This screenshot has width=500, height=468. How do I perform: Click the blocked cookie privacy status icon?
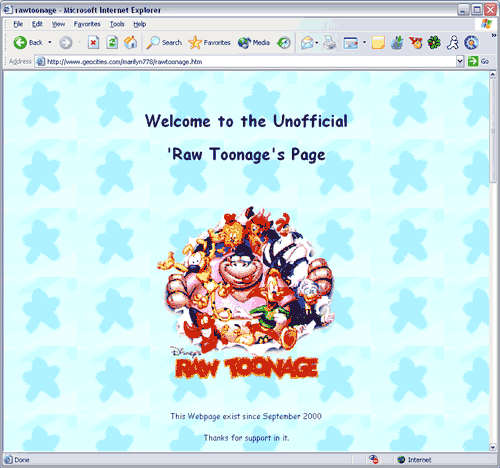pos(374,459)
